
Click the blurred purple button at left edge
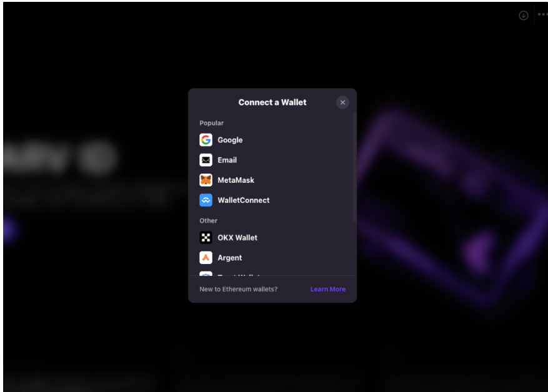8,230
